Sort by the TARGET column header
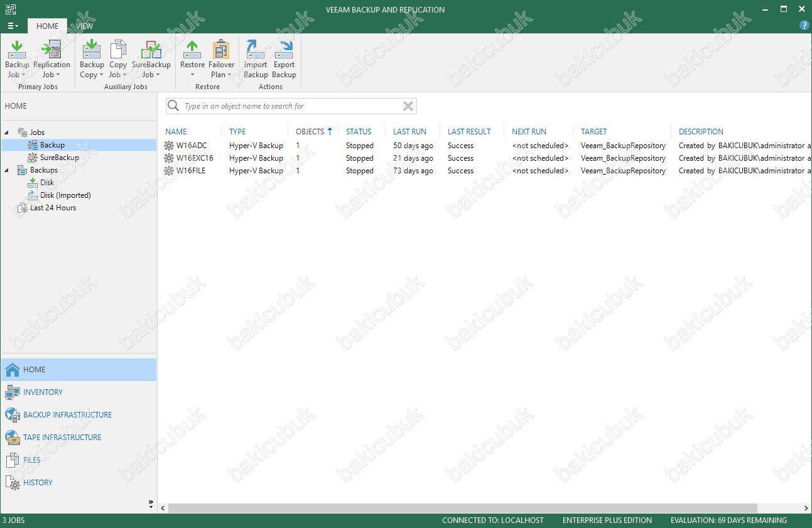812x528 pixels. click(593, 132)
